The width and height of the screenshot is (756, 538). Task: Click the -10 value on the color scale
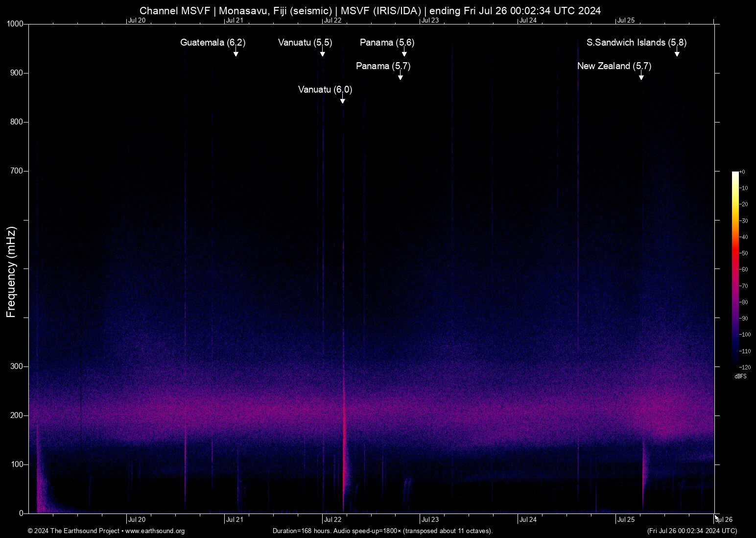(x=743, y=188)
